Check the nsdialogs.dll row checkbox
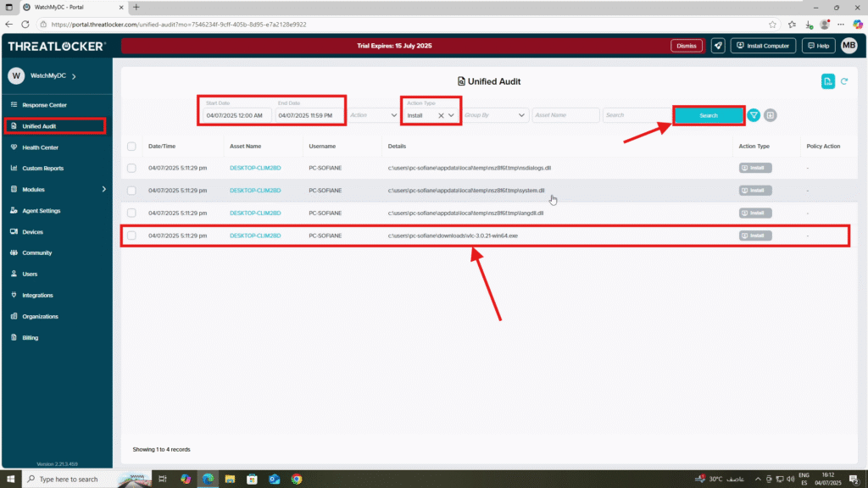This screenshot has width=868, height=488. point(131,169)
